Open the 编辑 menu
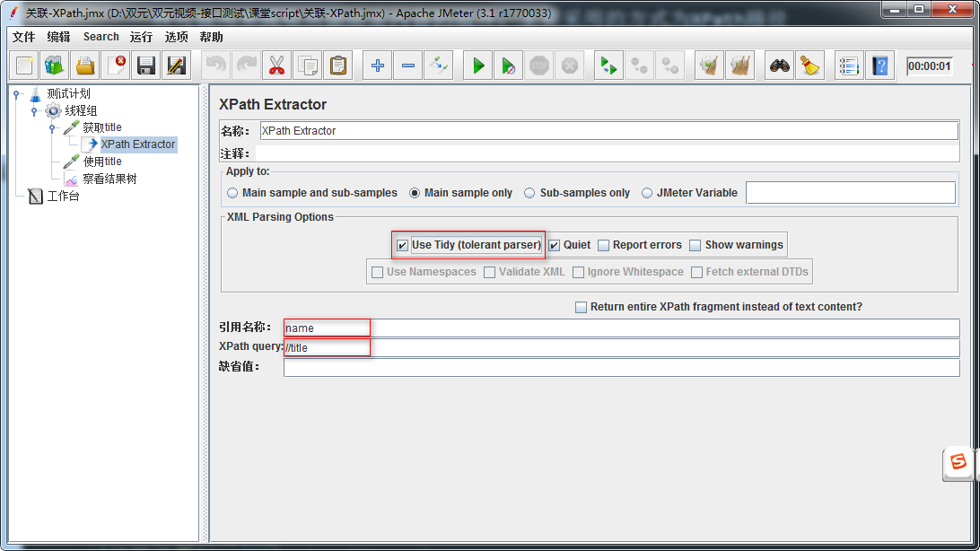 pos(58,37)
